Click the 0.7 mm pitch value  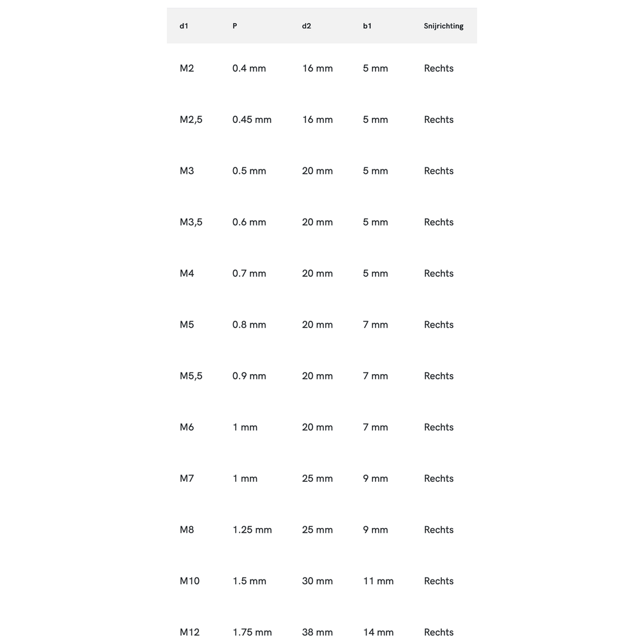pyautogui.click(x=249, y=274)
